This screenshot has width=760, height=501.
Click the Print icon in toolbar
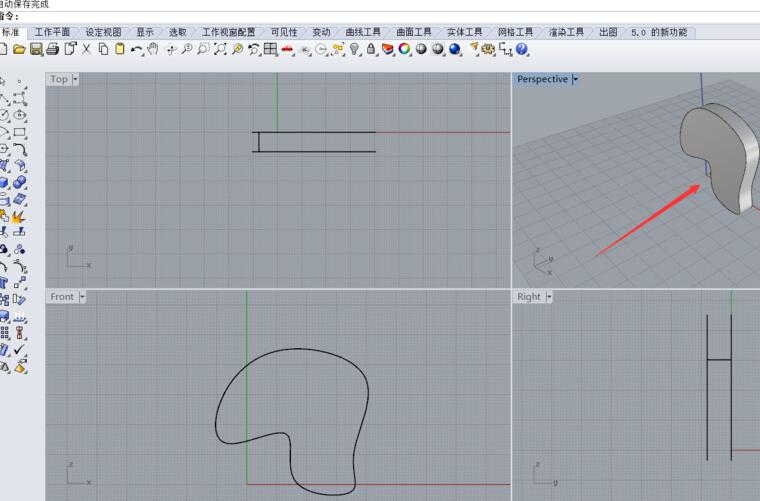(53, 49)
